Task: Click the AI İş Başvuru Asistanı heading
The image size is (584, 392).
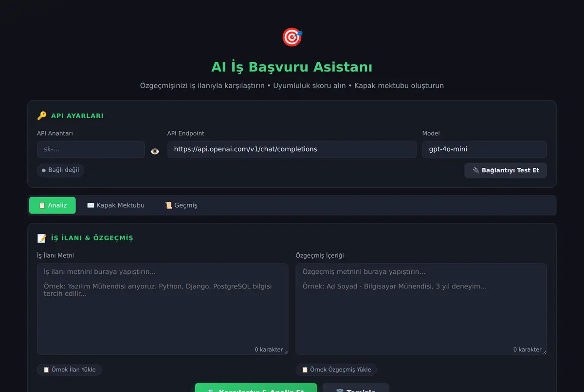Action: pyautogui.click(x=292, y=67)
